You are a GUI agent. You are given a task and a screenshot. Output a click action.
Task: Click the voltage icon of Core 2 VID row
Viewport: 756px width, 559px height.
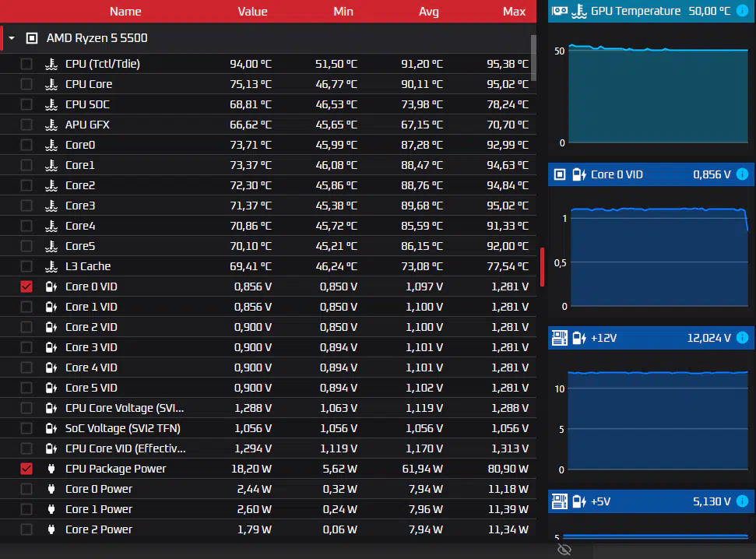[51, 327]
